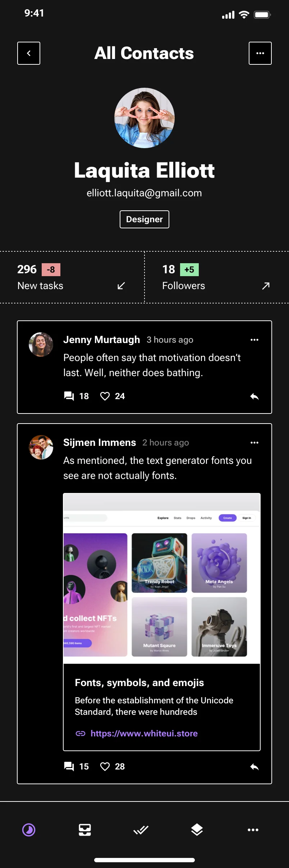
Task: Open the New tasks down-left arrow
Action: (x=121, y=286)
